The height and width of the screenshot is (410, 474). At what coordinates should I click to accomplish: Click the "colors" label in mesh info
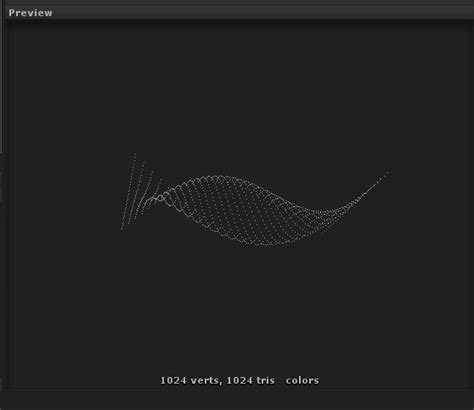tap(302, 380)
